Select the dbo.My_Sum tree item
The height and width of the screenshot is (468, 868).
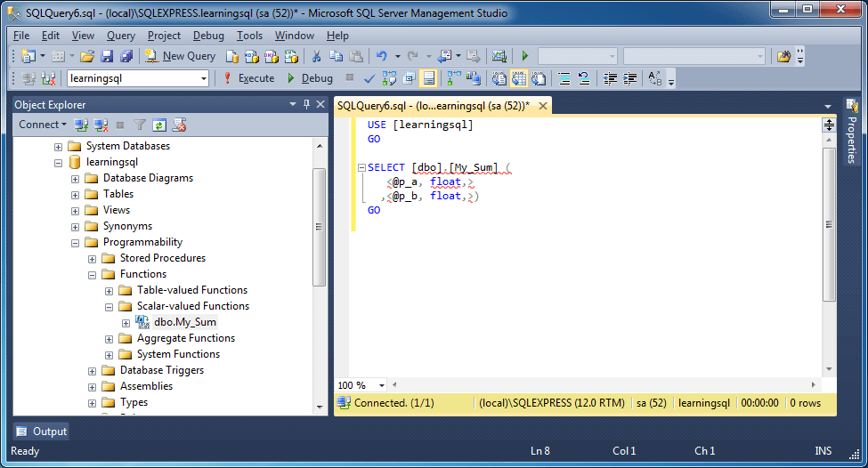[185, 322]
